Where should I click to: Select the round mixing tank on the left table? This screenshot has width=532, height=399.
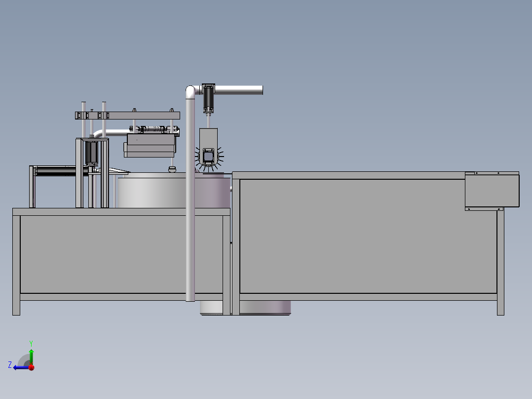tap(151, 193)
